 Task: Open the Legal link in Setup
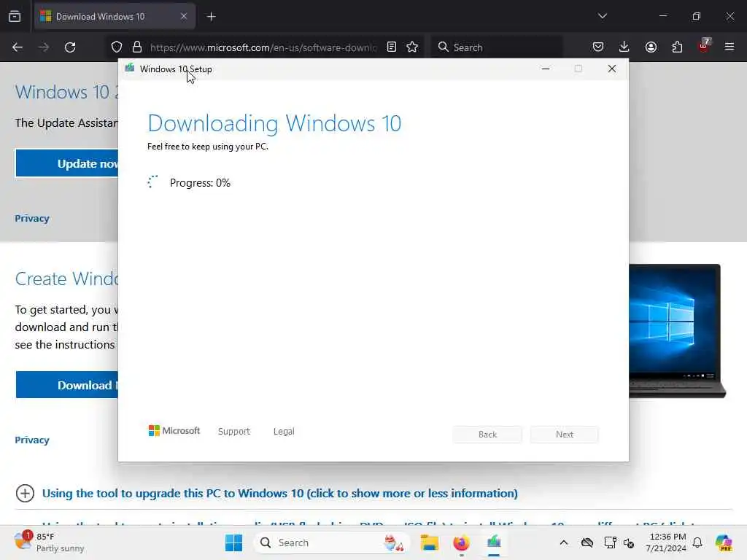click(284, 431)
